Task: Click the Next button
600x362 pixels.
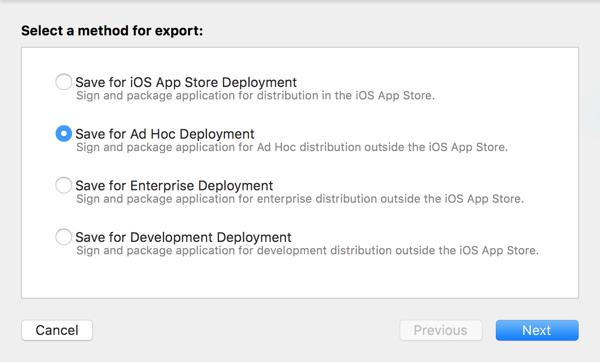Action: point(537,330)
